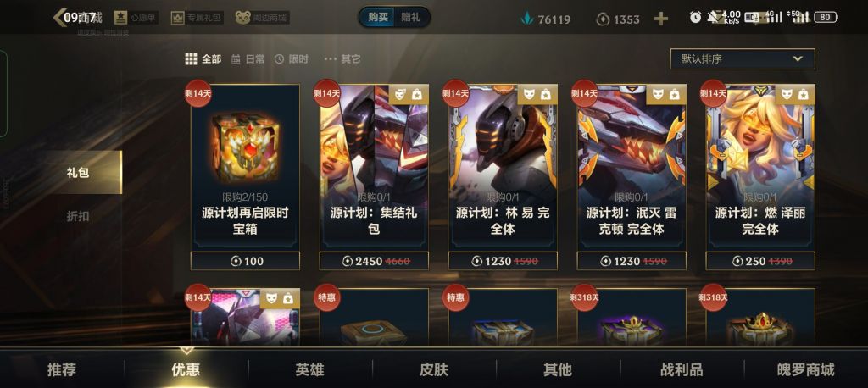Open the 默认排序 sort dropdown
This screenshot has height=388, width=868.
pos(743,58)
